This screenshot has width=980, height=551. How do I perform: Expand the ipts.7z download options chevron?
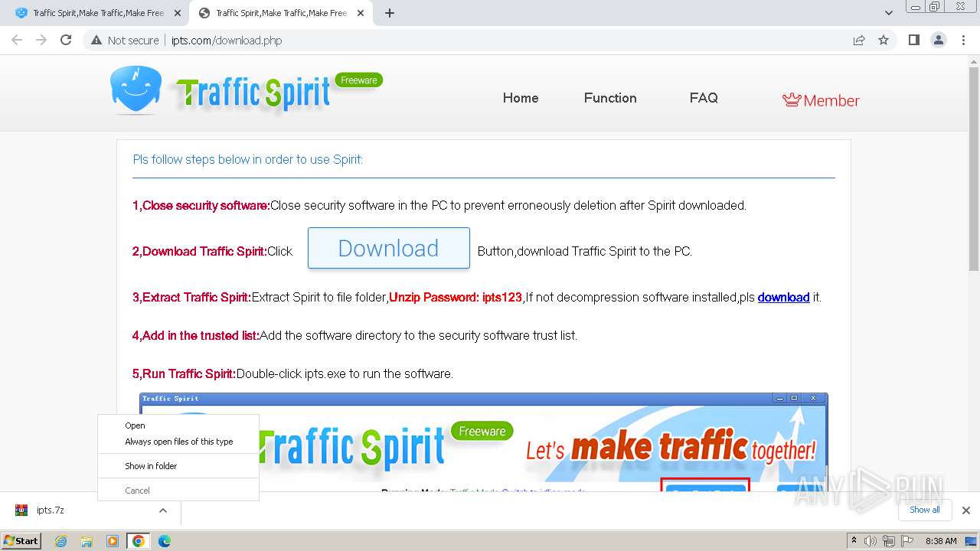(162, 510)
